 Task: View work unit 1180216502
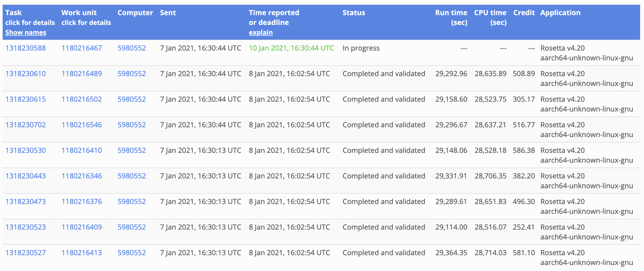[x=81, y=99]
